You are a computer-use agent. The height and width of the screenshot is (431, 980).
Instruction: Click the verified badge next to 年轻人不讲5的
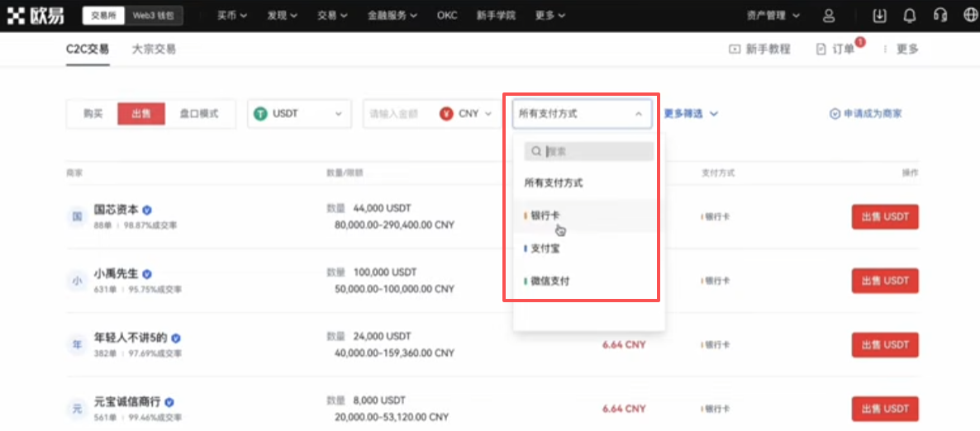[176, 338]
